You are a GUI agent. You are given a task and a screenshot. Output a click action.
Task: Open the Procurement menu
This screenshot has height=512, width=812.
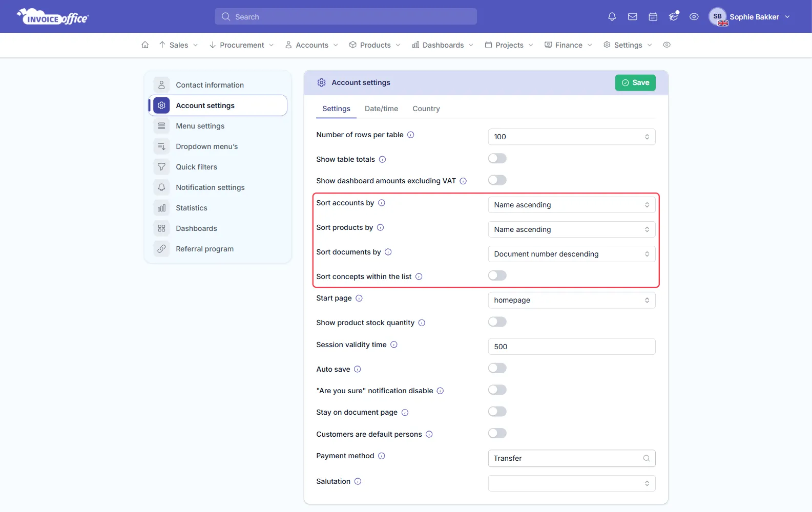click(241, 45)
